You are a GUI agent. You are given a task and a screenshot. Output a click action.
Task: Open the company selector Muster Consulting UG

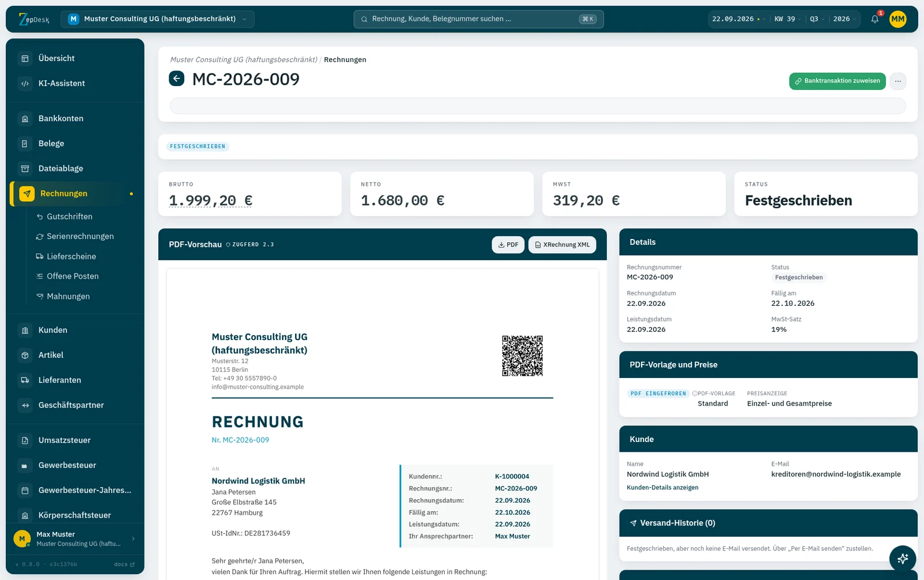157,19
